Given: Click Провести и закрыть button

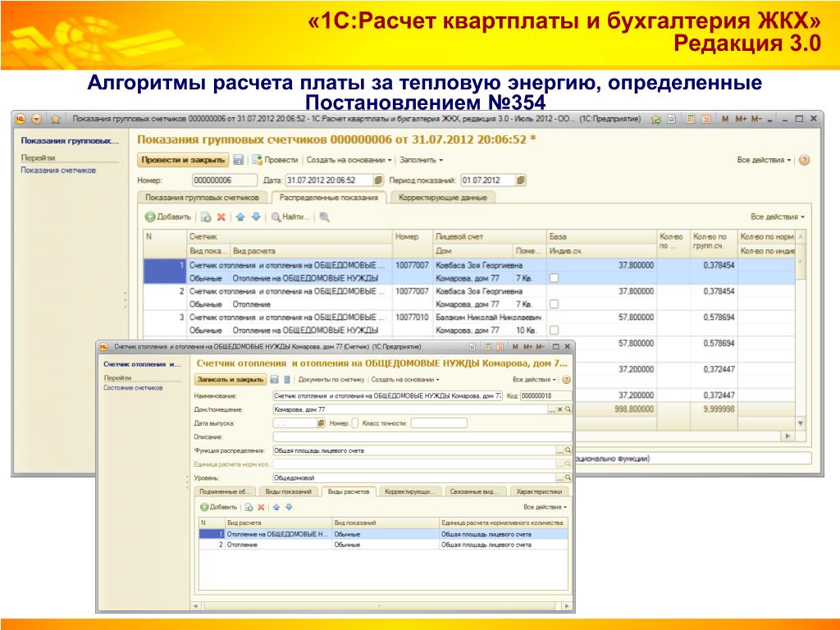Looking at the screenshot, I should coord(183,160).
